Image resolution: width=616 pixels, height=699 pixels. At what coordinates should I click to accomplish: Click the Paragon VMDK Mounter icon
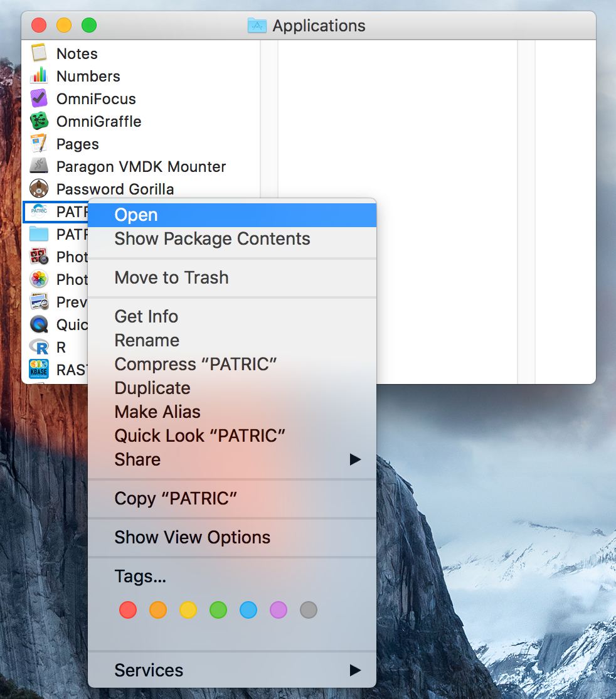[39, 166]
